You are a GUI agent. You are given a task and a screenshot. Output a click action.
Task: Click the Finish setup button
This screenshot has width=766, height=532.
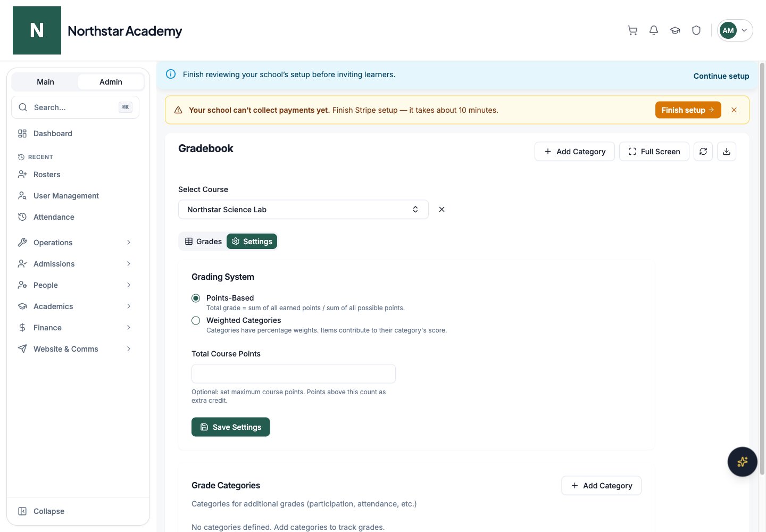(688, 110)
